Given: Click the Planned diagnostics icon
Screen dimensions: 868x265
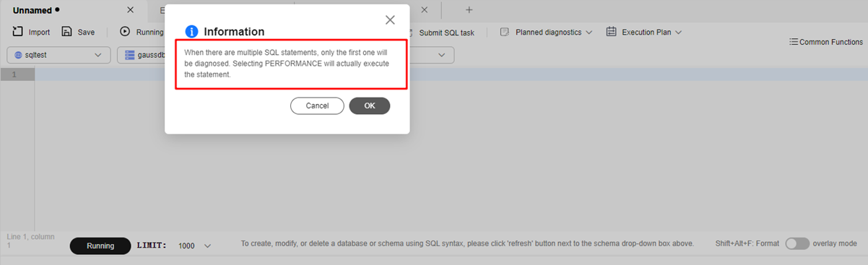Looking at the screenshot, I should [505, 32].
